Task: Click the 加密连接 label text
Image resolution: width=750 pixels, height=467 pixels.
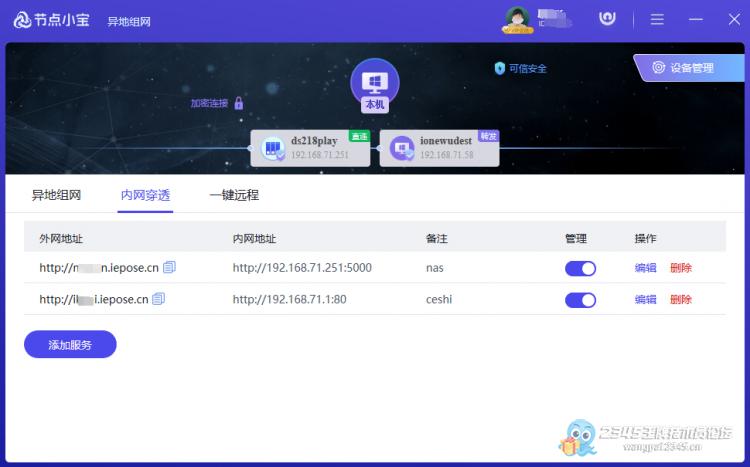Action: tap(210, 103)
